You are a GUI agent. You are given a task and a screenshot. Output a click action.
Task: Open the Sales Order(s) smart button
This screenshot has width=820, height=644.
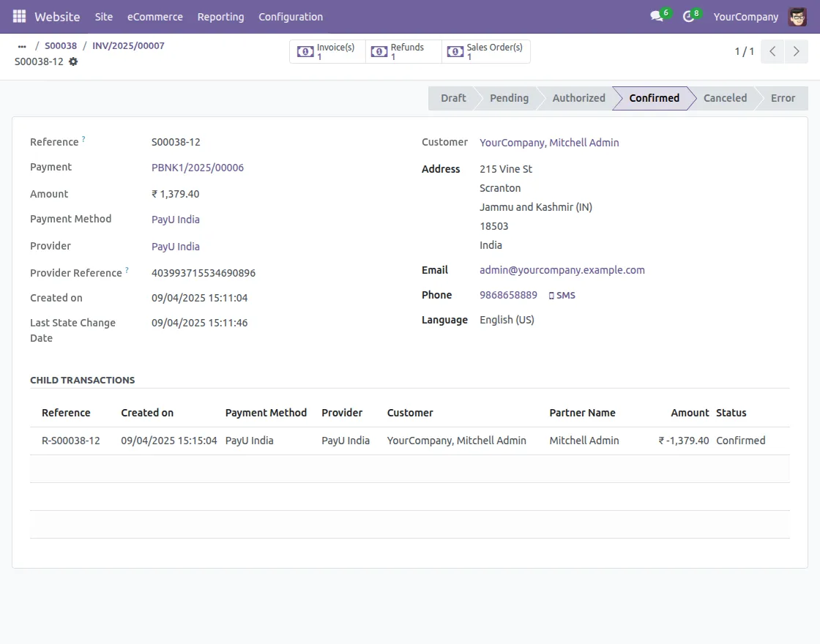486,52
